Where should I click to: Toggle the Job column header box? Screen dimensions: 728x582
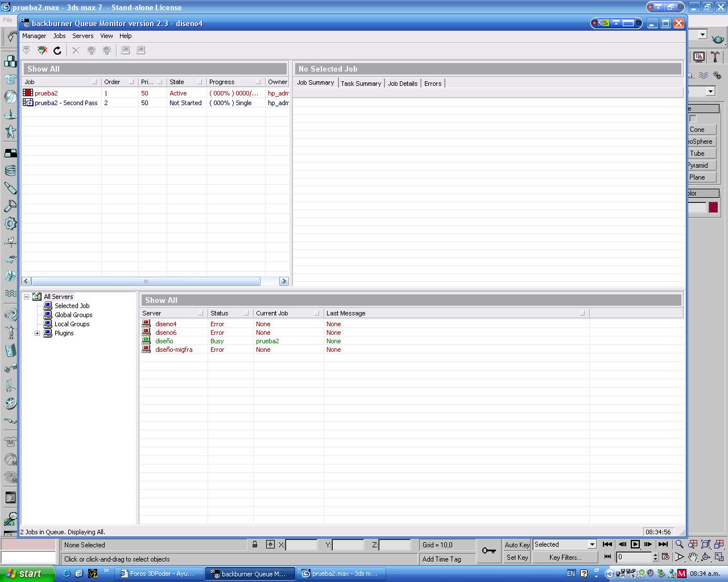coord(94,82)
